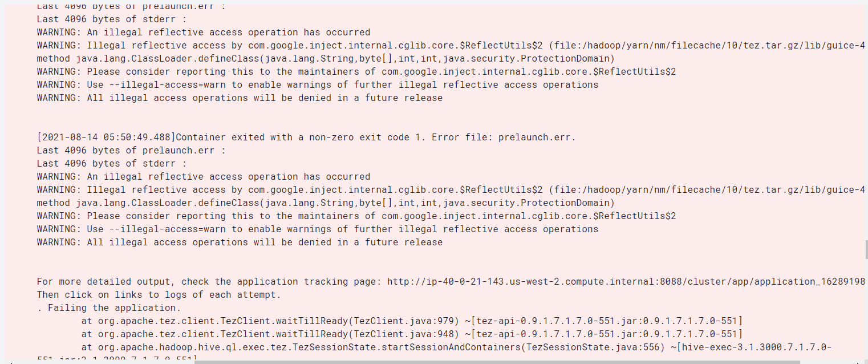
Task: Click vertical scrollbar track below the thumb
Action: click(x=866, y=308)
